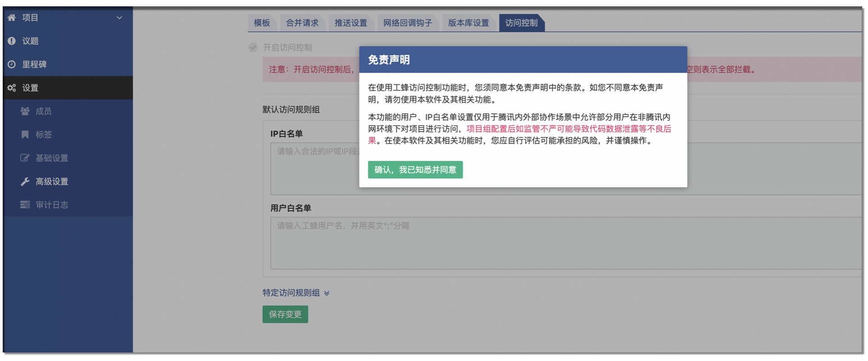This screenshot has height=361, width=868.
Task: Click the members icon beside 成员
Action: coord(25,111)
